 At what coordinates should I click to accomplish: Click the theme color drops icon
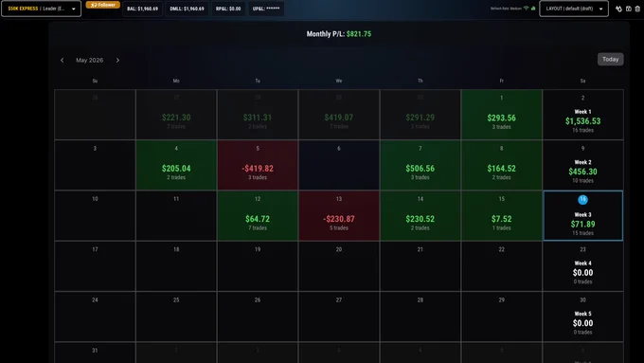point(618,9)
